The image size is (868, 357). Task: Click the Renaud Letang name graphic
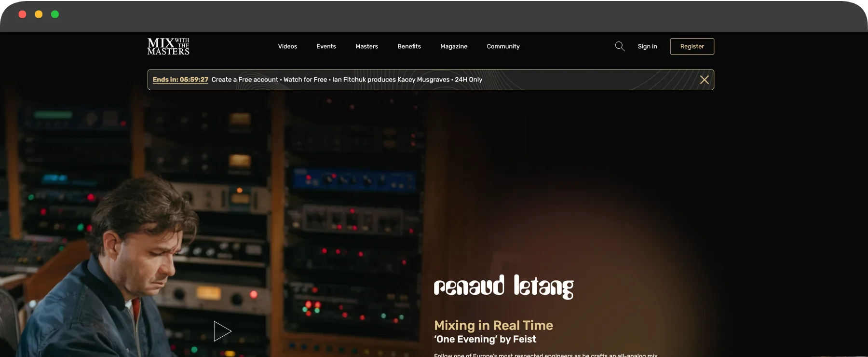click(x=503, y=287)
